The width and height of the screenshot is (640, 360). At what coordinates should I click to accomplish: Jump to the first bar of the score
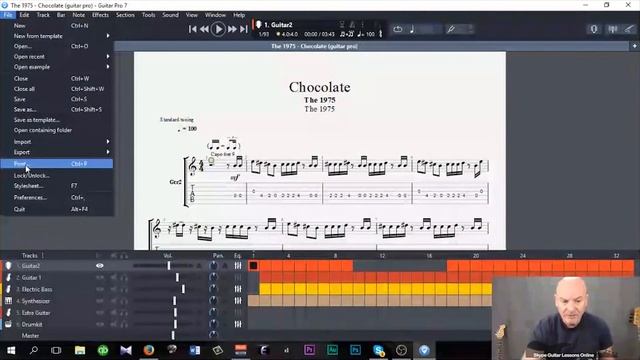tap(193, 29)
